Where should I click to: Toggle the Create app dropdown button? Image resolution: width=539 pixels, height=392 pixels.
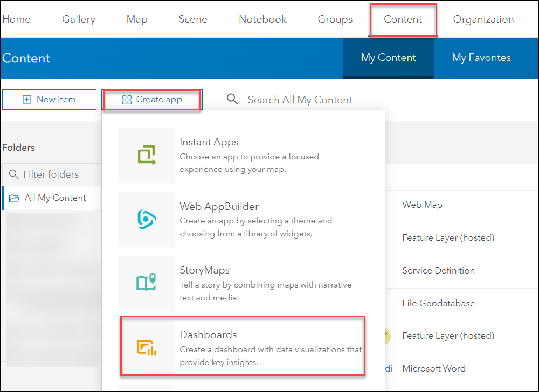point(152,100)
